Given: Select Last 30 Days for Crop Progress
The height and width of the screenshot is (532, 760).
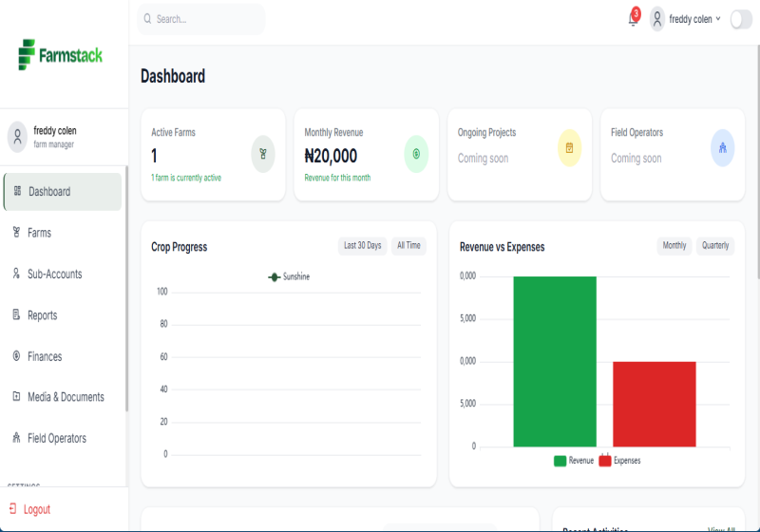Looking at the screenshot, I should click(x=362, y=246).
